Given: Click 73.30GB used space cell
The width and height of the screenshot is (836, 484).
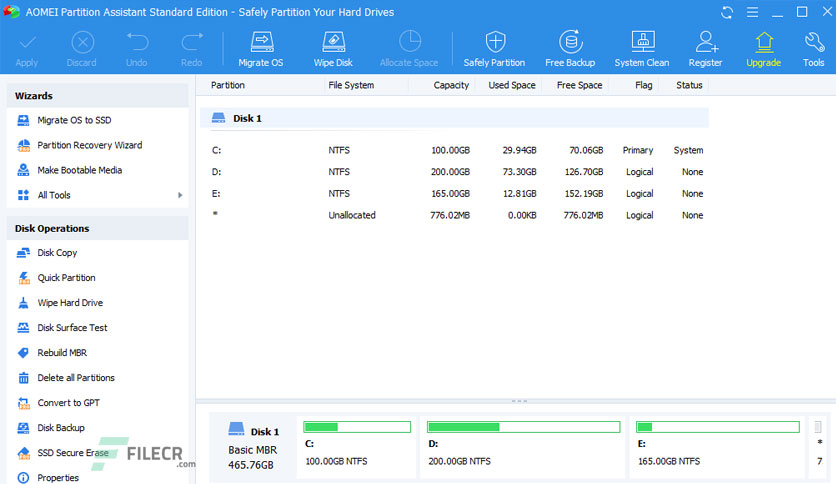Looking at the screenshot, I should (519, 172).
